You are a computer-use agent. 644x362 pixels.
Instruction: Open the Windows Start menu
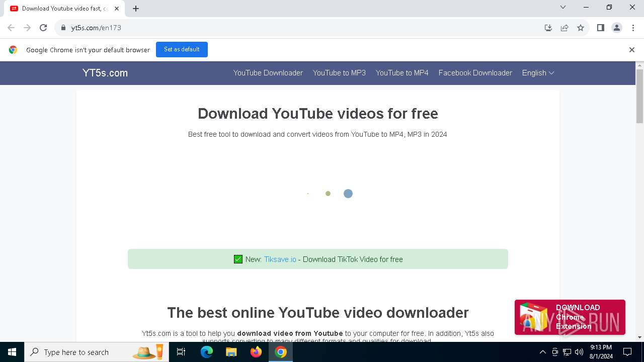(x=12, y=352)
